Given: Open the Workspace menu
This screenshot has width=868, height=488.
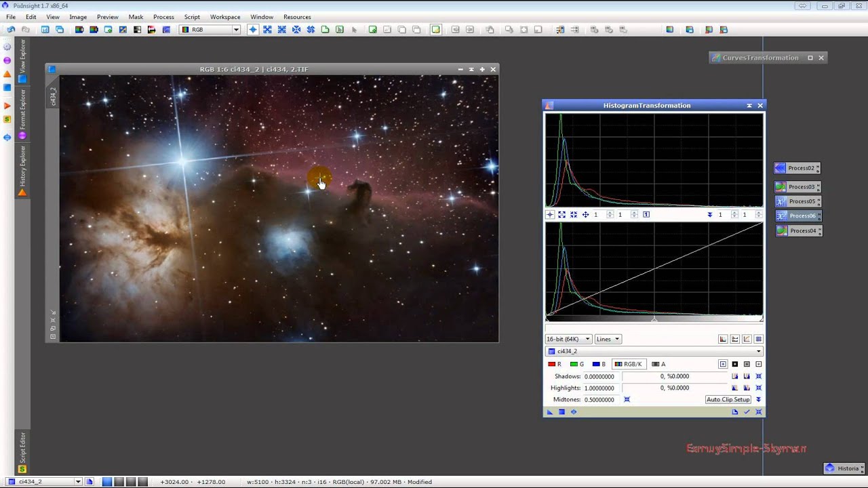Looking at the screenshot, I should pos(225,17).
